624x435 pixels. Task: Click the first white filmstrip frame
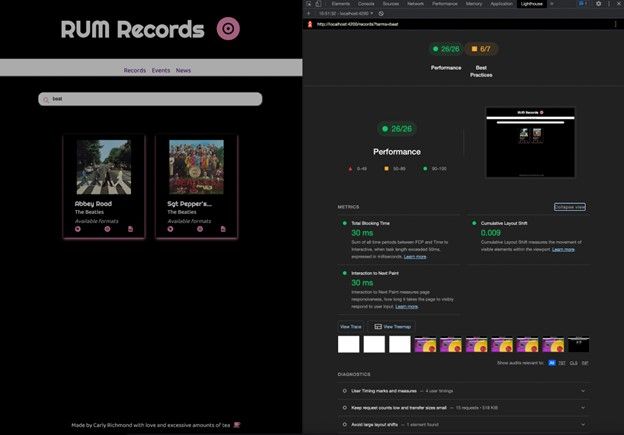[349, 344]
